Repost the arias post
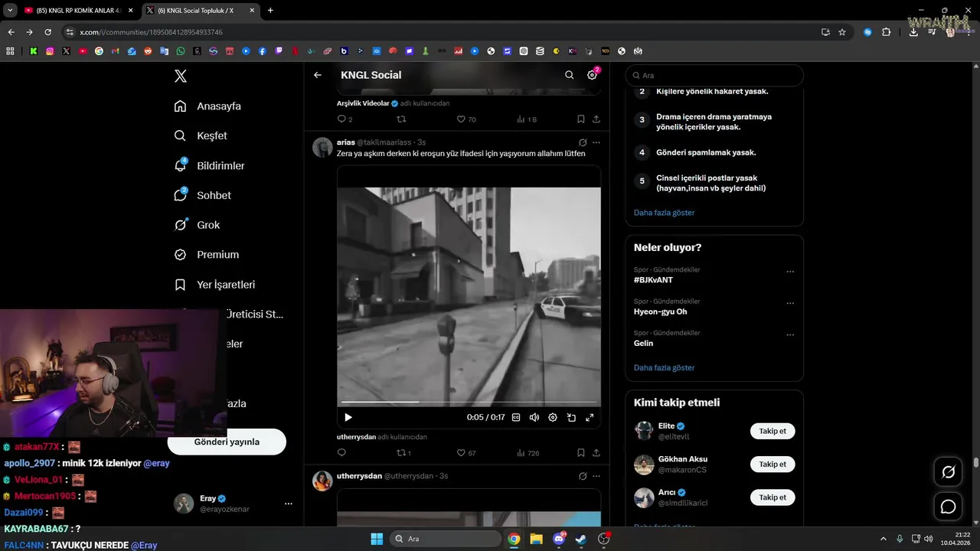 pyautogui.click(x=403, y=453)
